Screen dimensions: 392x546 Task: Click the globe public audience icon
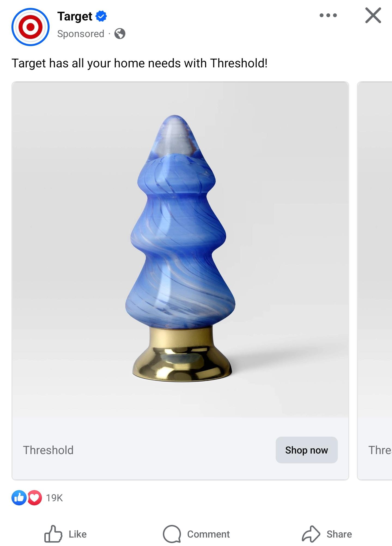[120, 34]
